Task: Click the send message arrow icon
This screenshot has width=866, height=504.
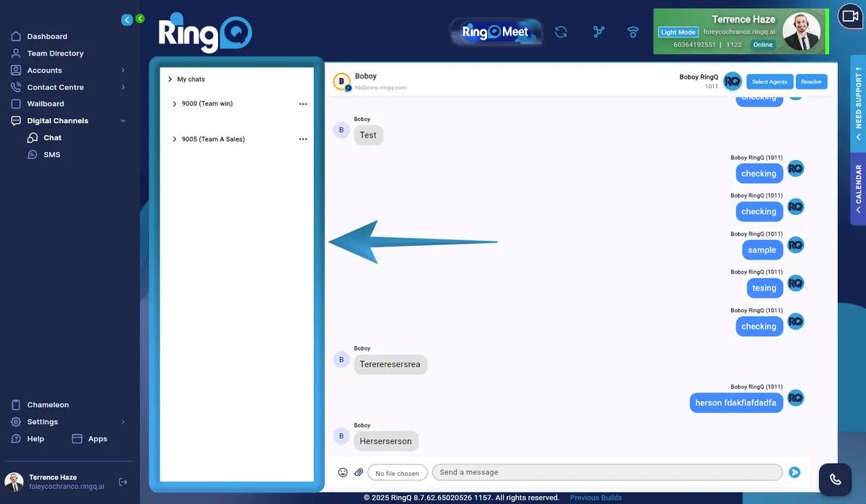Action: point(795,472)
